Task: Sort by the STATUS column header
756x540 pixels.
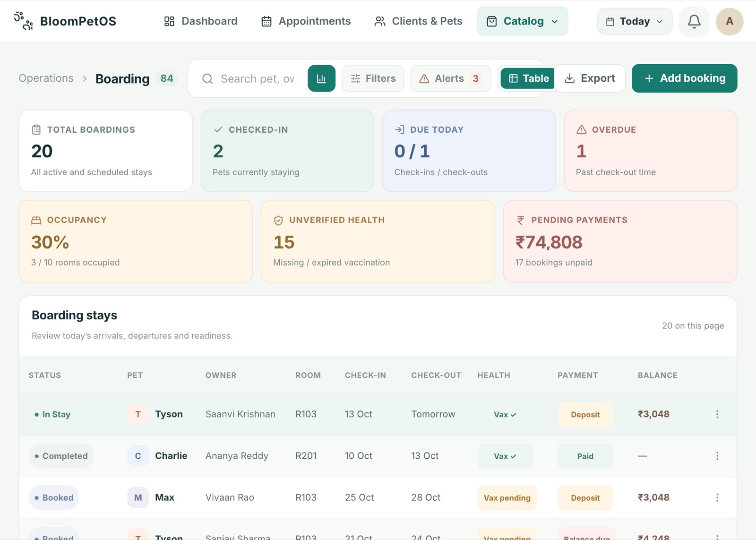Action: click(45, 375)
